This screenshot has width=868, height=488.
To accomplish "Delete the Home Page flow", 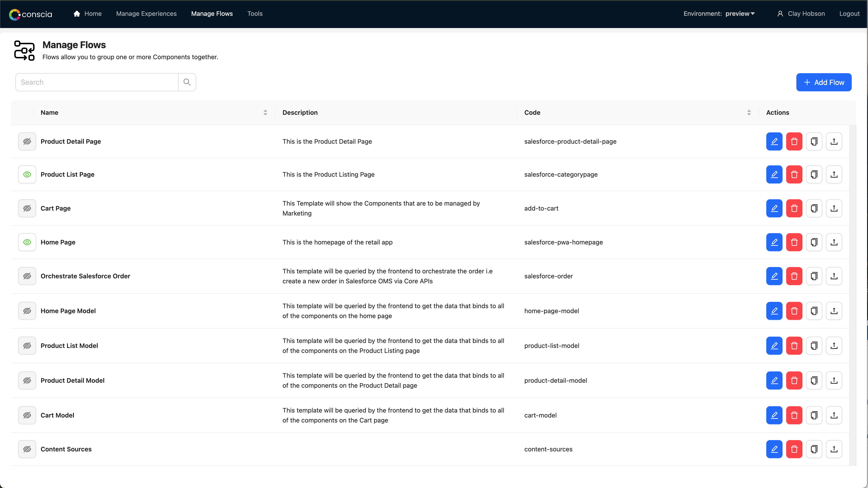I will coord(794,242).
